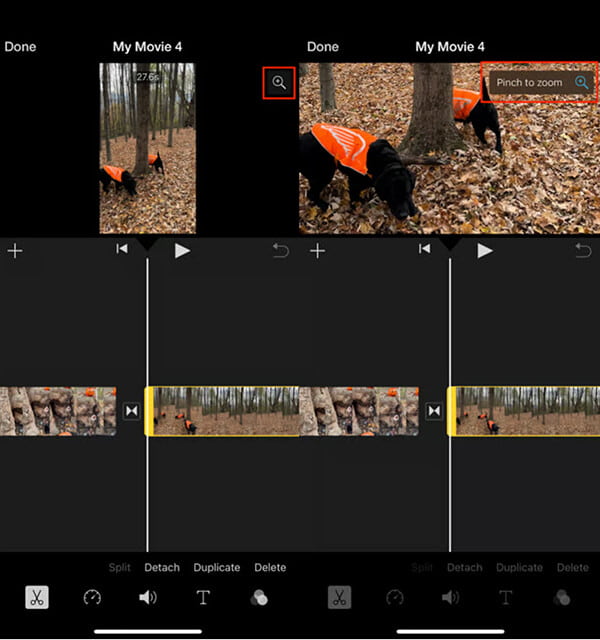This screenshot has width=600, height=640.
Task: Add media with plus icon in right screen
Action: point(318,251)
